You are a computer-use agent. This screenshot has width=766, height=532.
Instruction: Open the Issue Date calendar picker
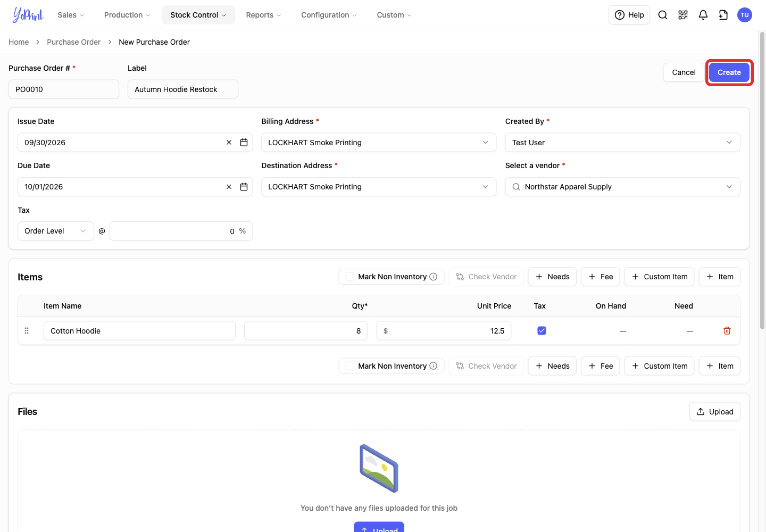point(244,143)
